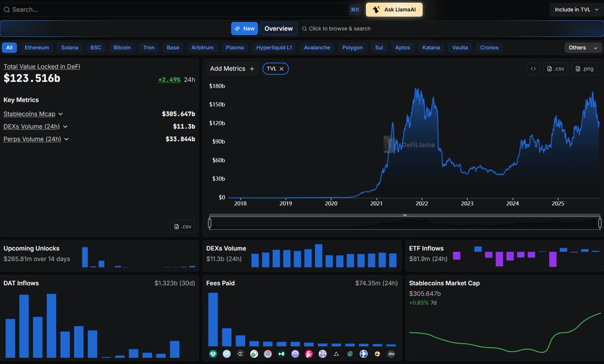The image size is (604, 364).
Task: Filter by Avalanche chain
Action: click(x=317, y=48)
